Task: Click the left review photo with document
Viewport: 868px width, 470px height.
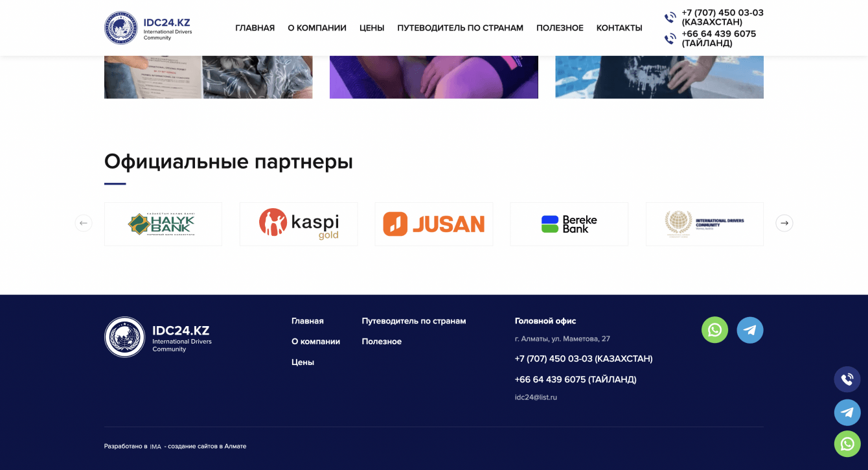Action: point(209,77)
